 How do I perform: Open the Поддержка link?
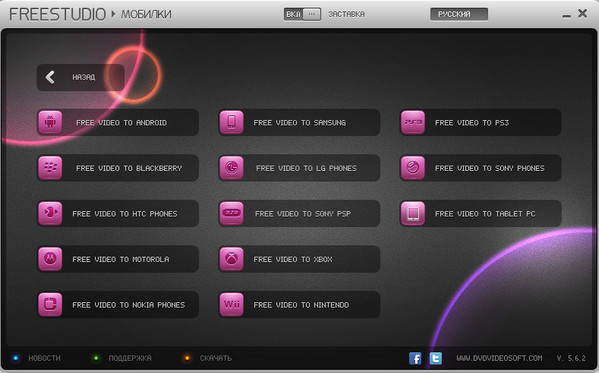pos(130,358)
